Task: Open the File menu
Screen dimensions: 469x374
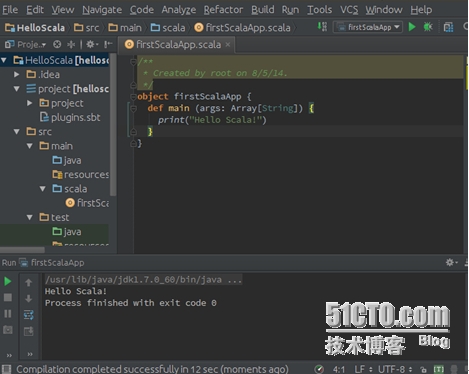Action: (x=10, y=10)
